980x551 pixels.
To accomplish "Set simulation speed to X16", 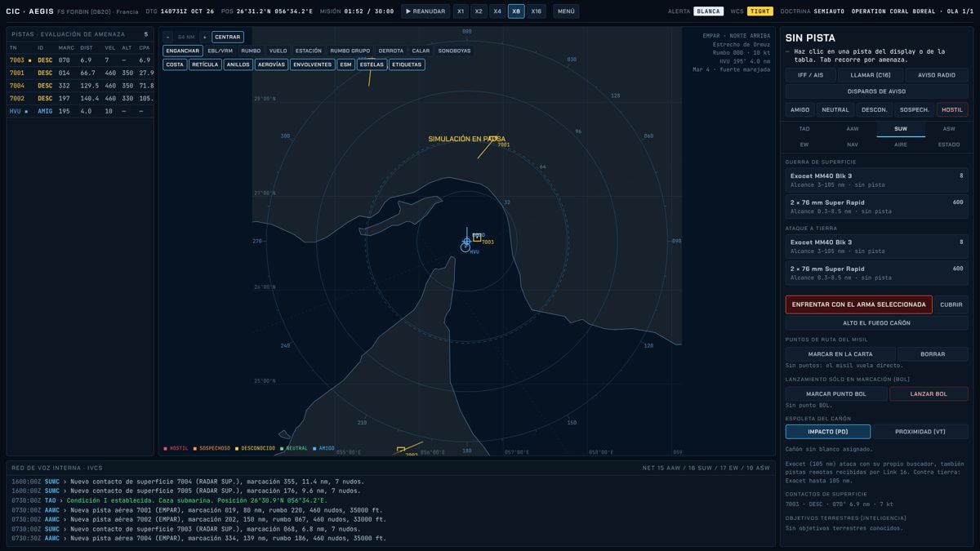I will 536,11.
